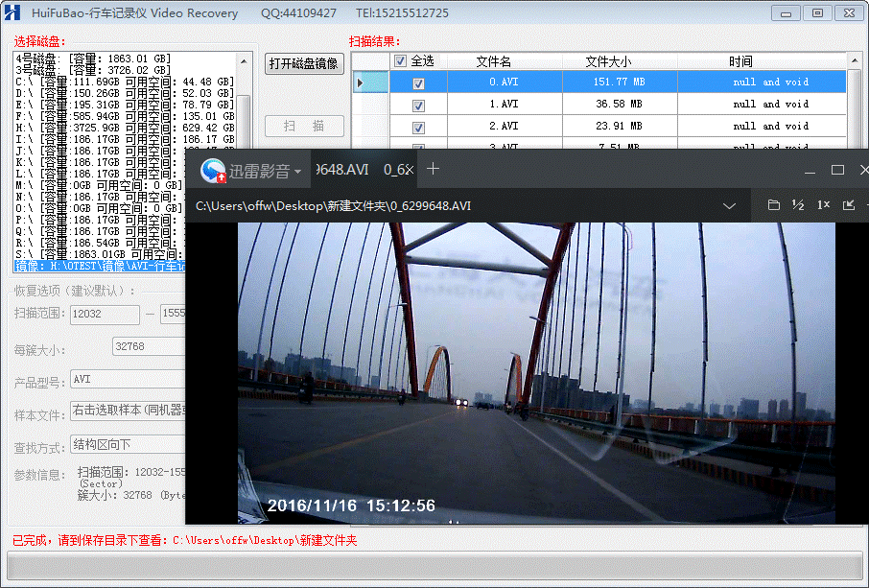Close the 0_6 tab in Xunlei player
Image resolution: width=869 pixels, height=588 pixels.
pos(409,170)
